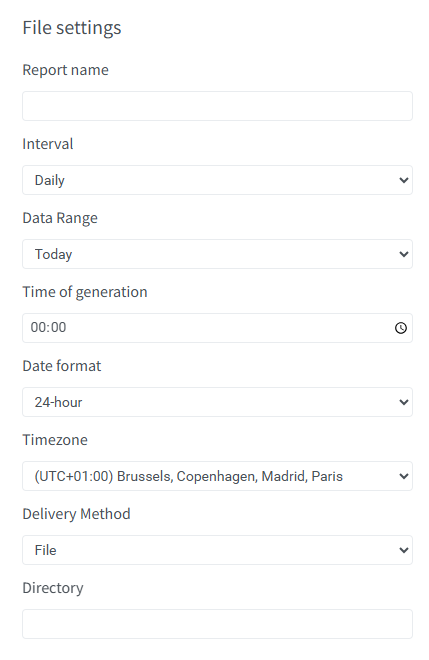Click the File settings heading
This screenshot has height=660, width=429.
(72, 28)
